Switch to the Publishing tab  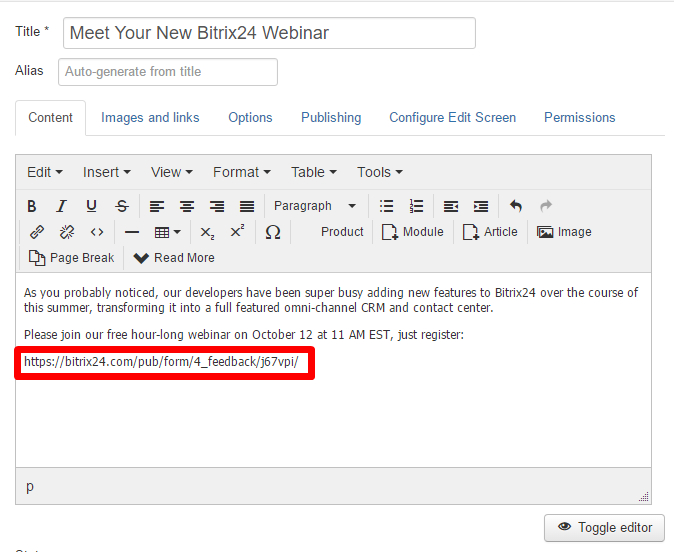(331, 118)
